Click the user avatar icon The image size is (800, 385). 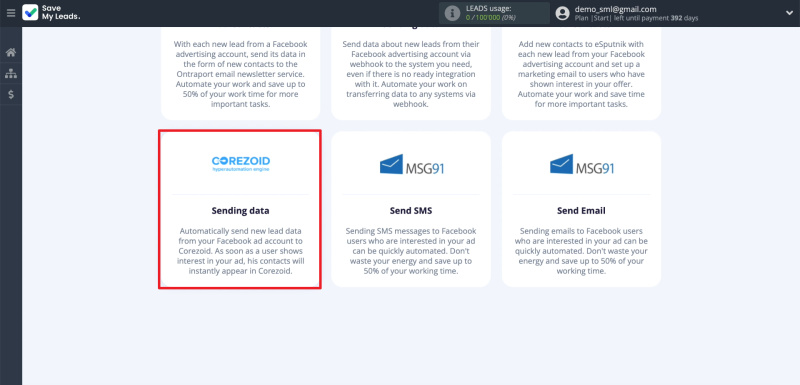point(562,13)
